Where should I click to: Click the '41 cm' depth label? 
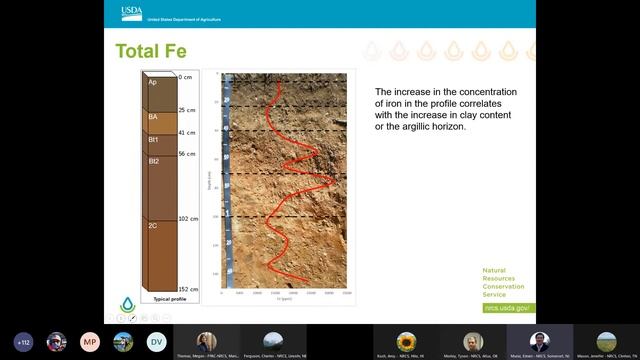tap(187, 133)
